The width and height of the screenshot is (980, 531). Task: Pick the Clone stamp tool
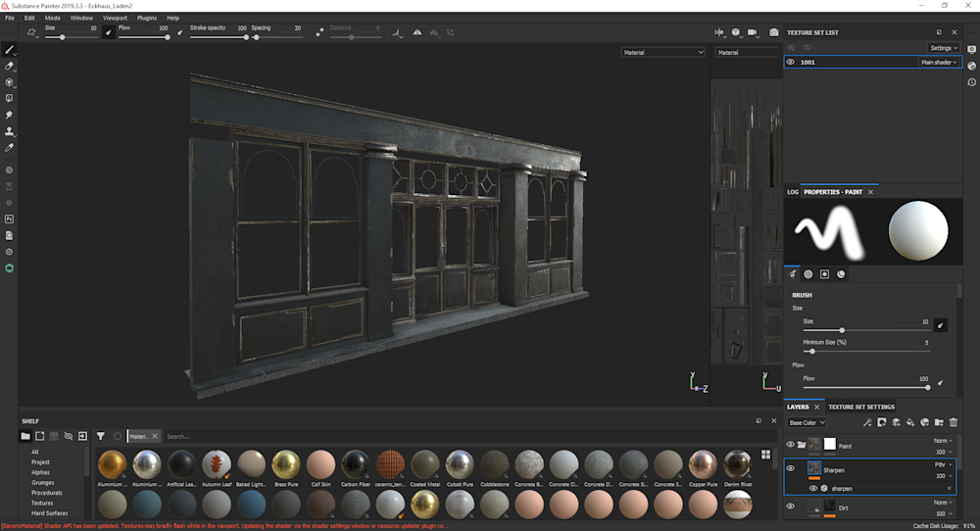(10, 131)
